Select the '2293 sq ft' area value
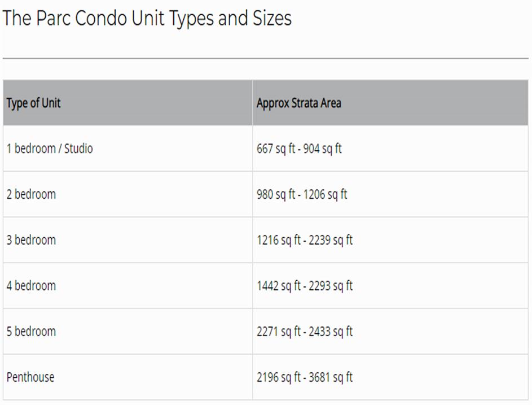 point(331,286)
